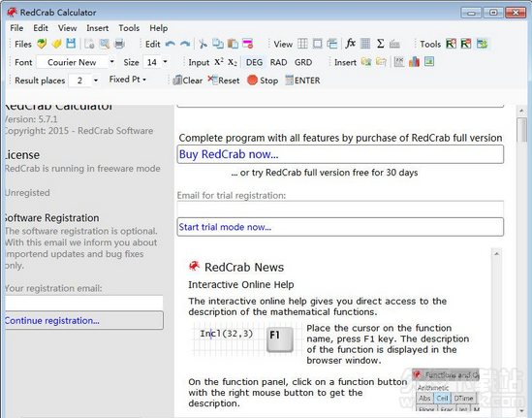Click news panel scroll up arrow
The image size is (532, 418).
point(497,254)
